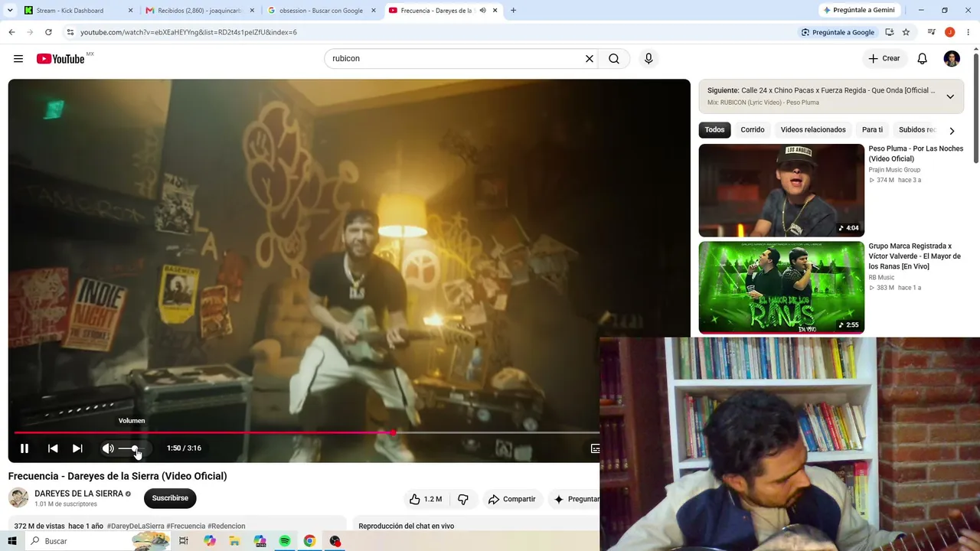The height and width of the screenshot is (551, 980).
Task: Click the #DareyDeLaSierra hashtag
Action: [136, 527]
